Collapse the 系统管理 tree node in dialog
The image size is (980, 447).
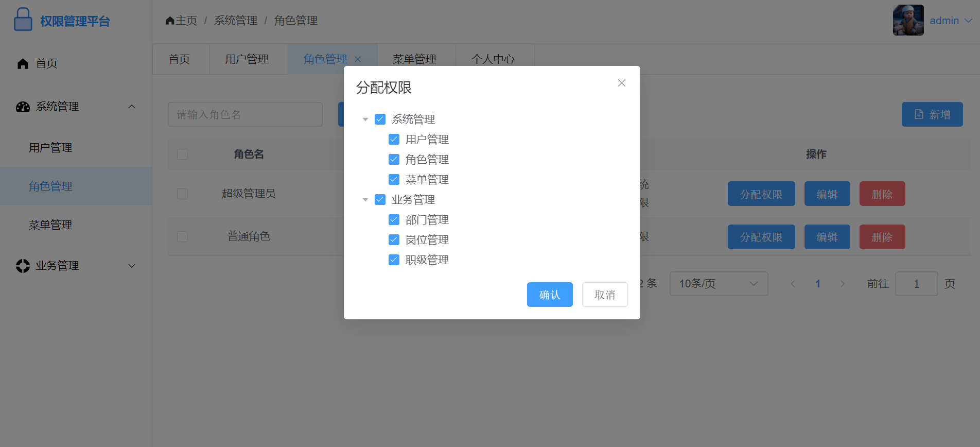[x=365, y=119]
